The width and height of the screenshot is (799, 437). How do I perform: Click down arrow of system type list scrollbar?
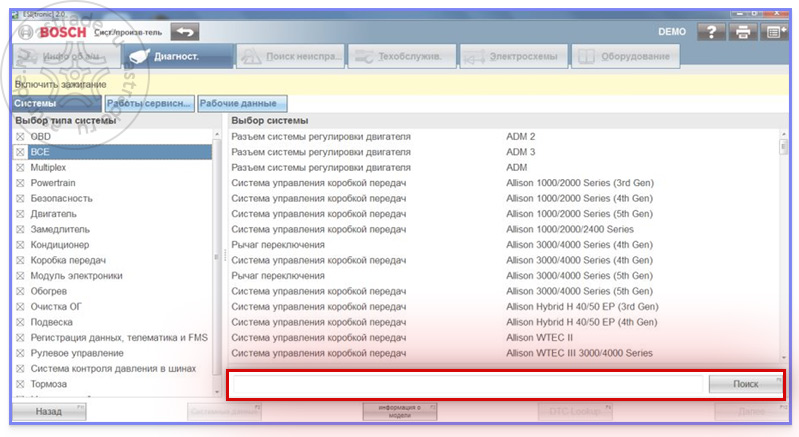(x=218, y=392)
